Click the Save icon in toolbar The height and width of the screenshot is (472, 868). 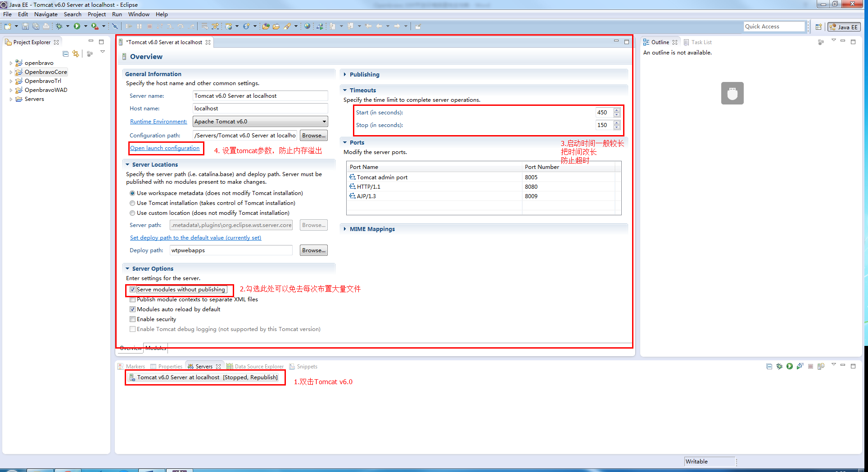(x=26, y=26)
